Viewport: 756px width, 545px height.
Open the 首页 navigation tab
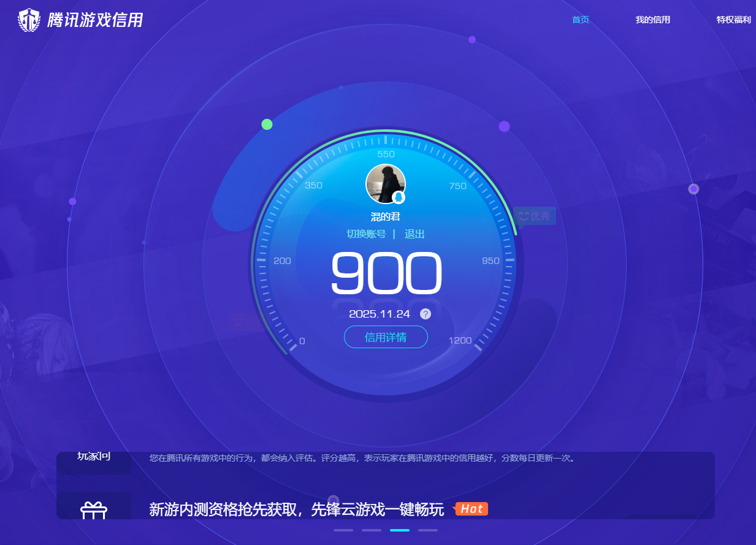coord(580,20)
